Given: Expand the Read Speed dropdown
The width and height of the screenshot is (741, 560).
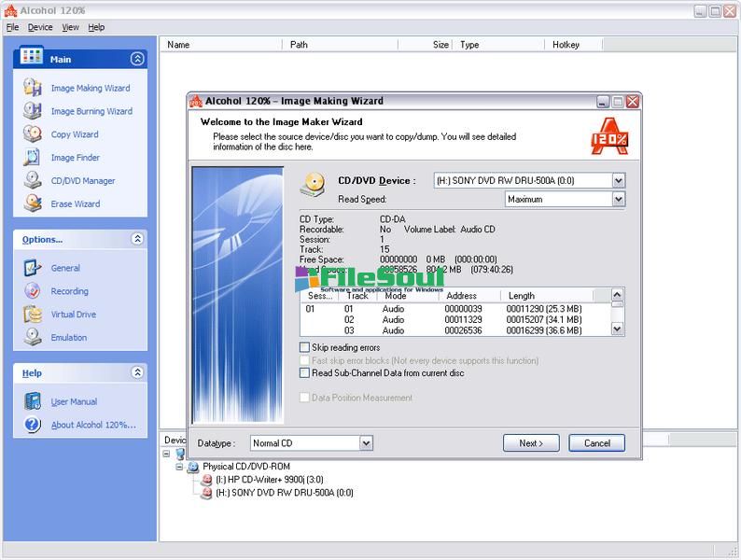Looking at the screenshot, I should click(618, 199).
